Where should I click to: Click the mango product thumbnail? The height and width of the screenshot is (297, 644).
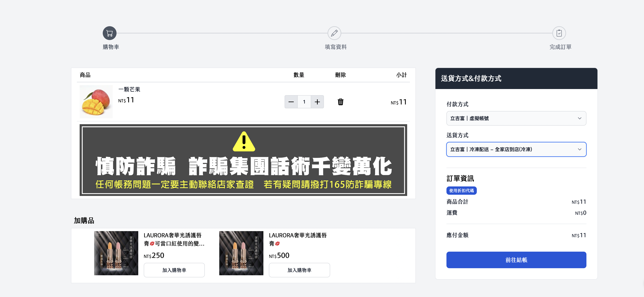(x=96, y=102)
